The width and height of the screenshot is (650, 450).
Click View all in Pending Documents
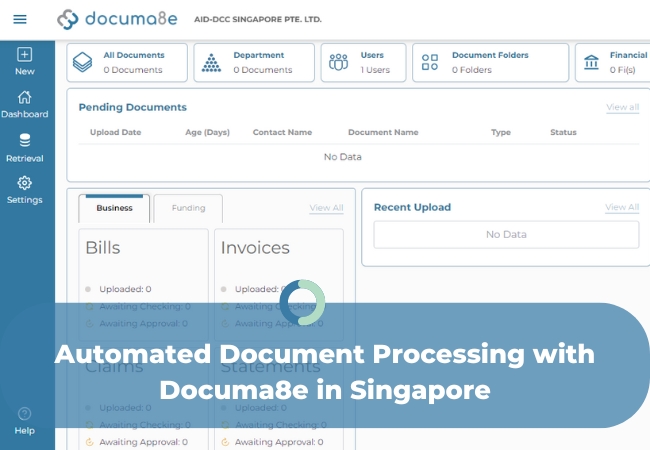[x=622, y=107]
